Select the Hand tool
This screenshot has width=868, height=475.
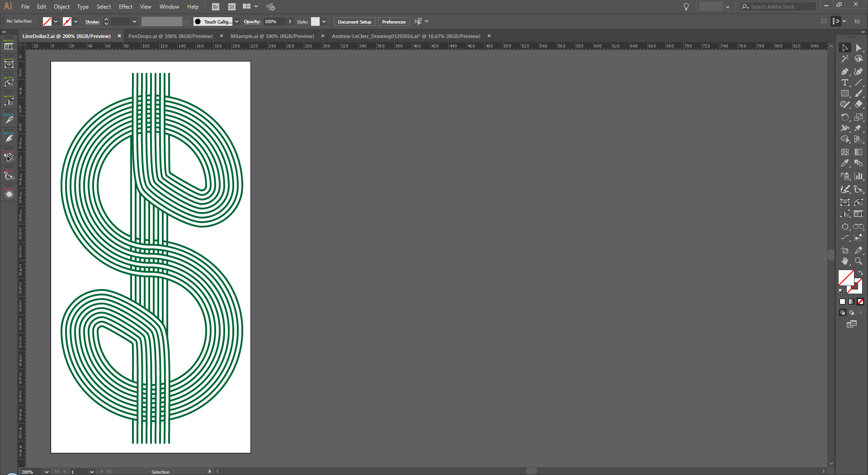click(x=844, y=261)
